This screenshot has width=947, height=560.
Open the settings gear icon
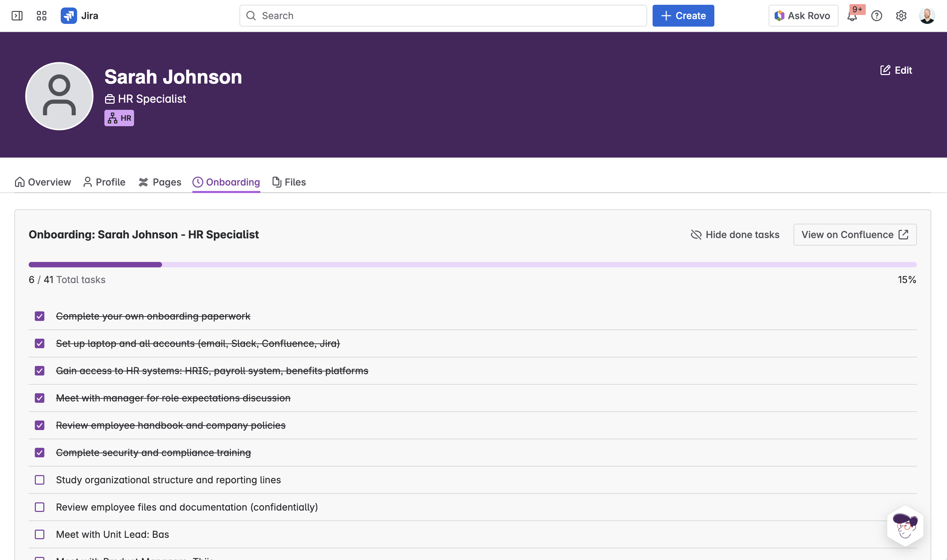click(901, 15)
